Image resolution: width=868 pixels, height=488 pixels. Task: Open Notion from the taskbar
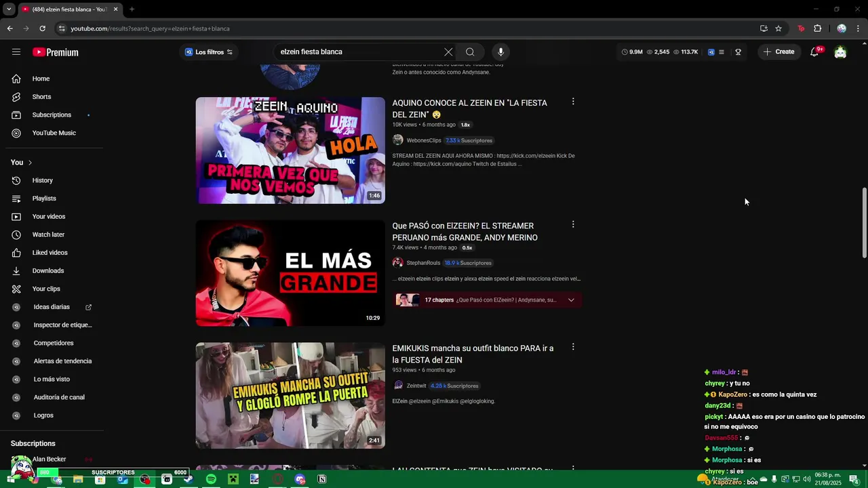point(322,480)
